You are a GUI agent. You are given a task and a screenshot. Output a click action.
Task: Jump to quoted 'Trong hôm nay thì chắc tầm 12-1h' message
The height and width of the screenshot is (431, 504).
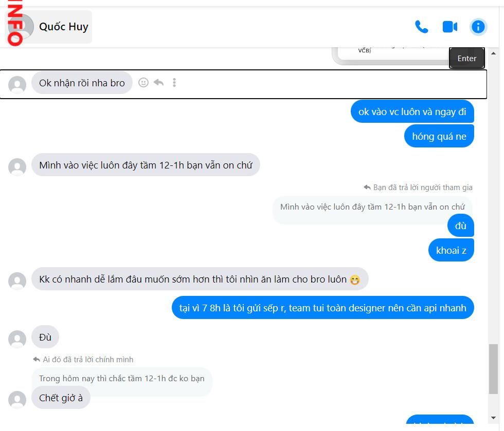[122, 378]
